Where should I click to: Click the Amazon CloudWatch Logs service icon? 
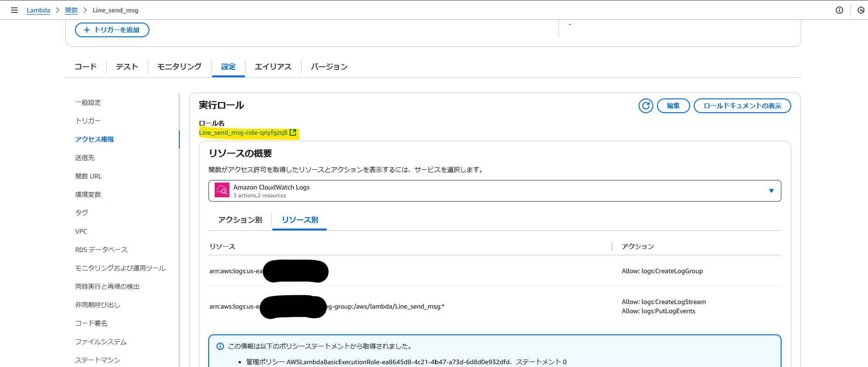222,190
